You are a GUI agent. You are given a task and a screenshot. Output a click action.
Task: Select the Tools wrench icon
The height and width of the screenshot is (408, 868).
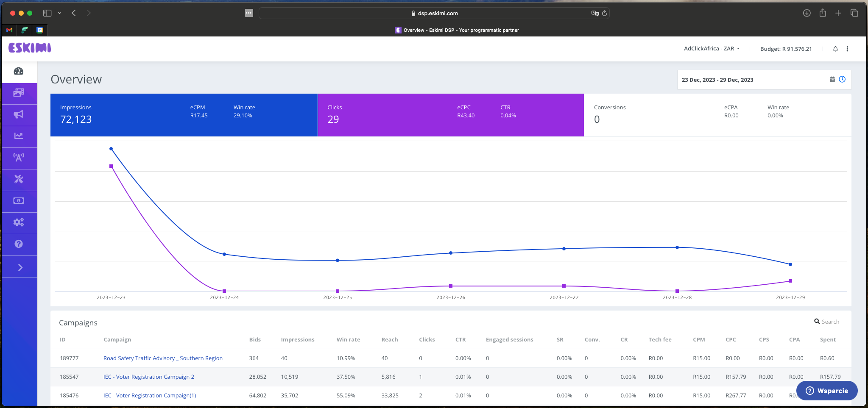[19, 180]
